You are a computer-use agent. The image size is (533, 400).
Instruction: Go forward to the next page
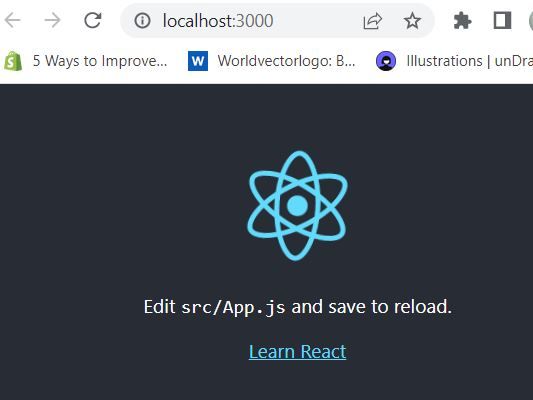[52, 20]
